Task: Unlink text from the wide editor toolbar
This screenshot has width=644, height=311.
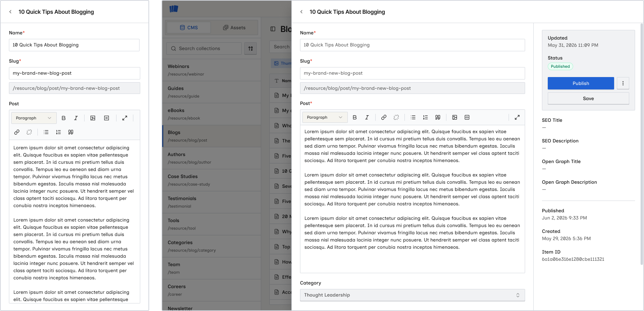Action: (396, 117)
